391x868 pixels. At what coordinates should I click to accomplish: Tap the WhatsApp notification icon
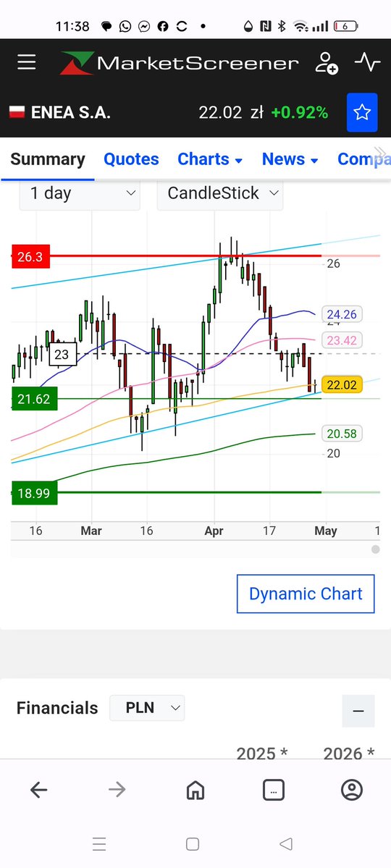(x=125, y=26)
